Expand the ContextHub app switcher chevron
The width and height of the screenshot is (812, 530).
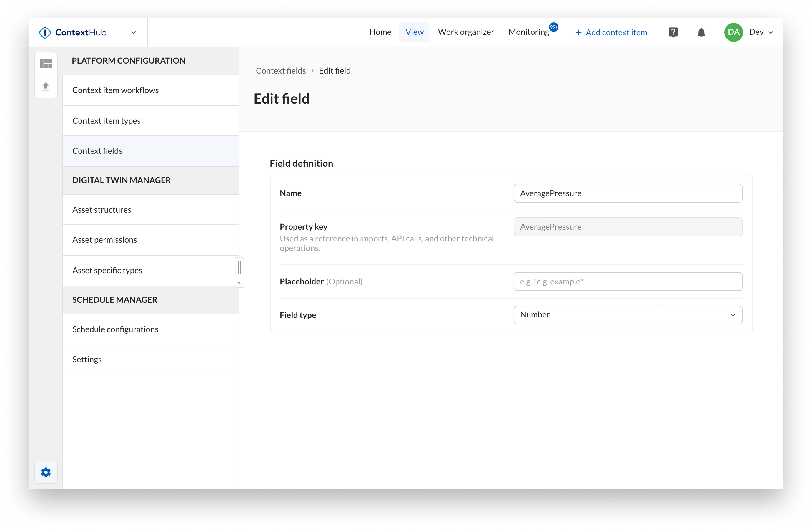point(133,32)
